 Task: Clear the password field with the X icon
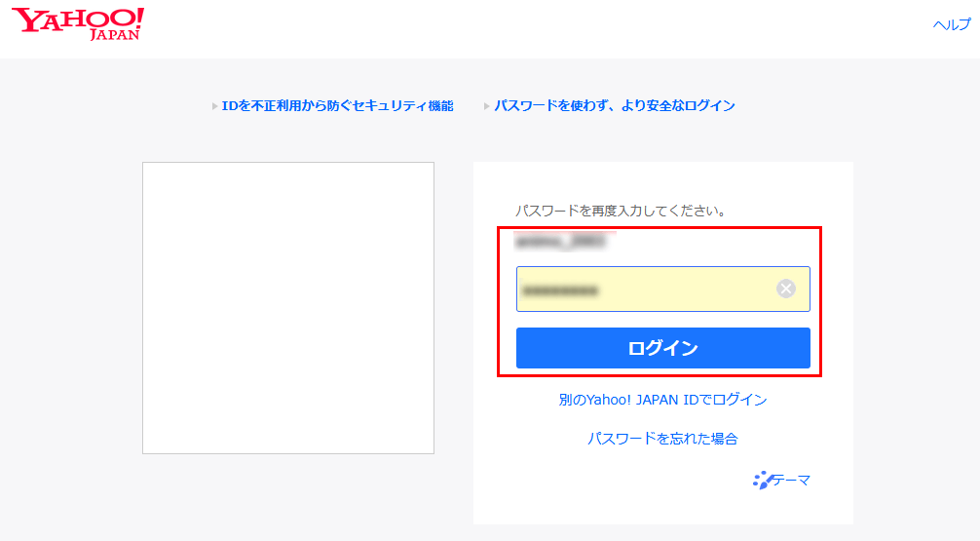point(786,289)
